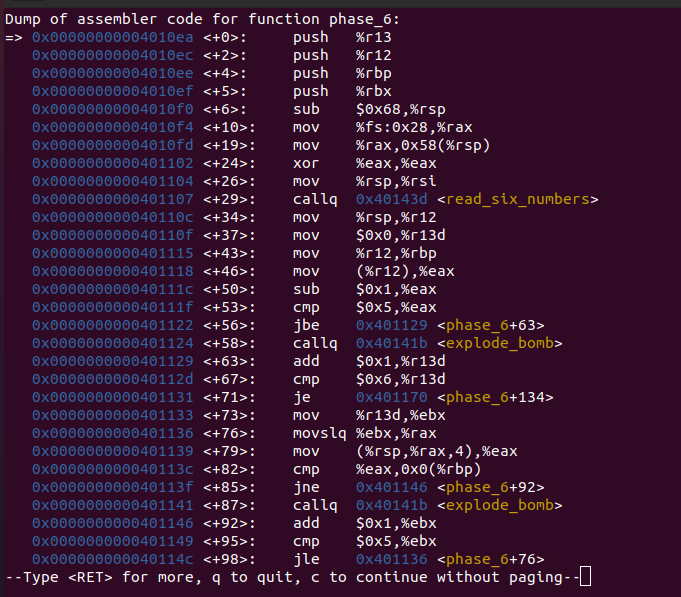Click the operand '$0x5,%ebx' at <+95>

[x=396, y=542]
